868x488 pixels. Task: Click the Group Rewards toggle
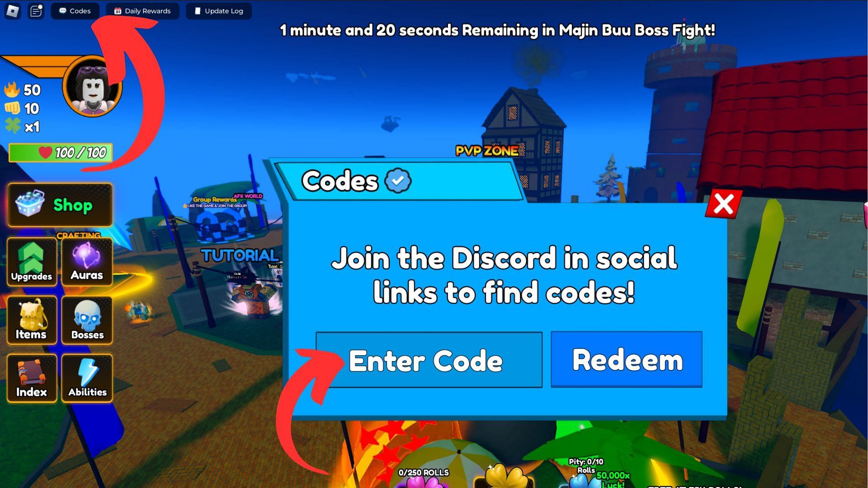(212, 197)
